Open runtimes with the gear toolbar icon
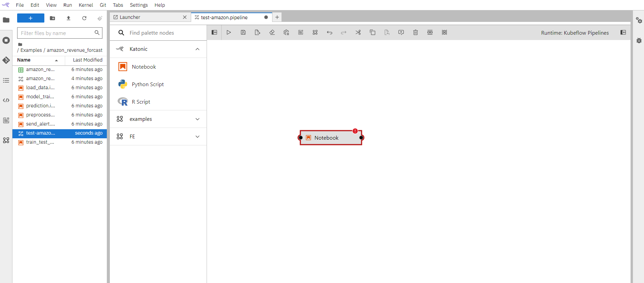Image resolution: width=644 pixels, height=283 pixels. [286, 32]
